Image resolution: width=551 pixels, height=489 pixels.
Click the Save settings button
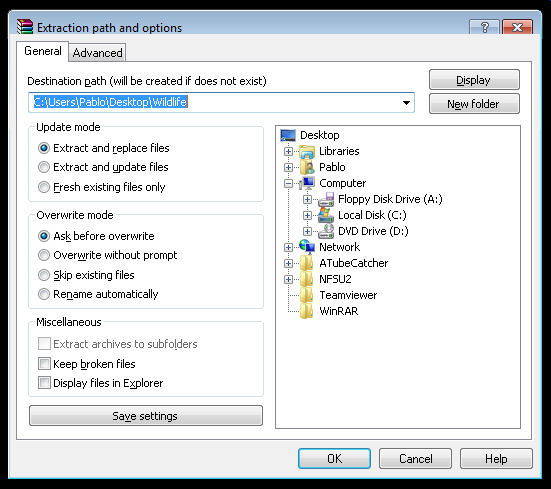(145, 416)
